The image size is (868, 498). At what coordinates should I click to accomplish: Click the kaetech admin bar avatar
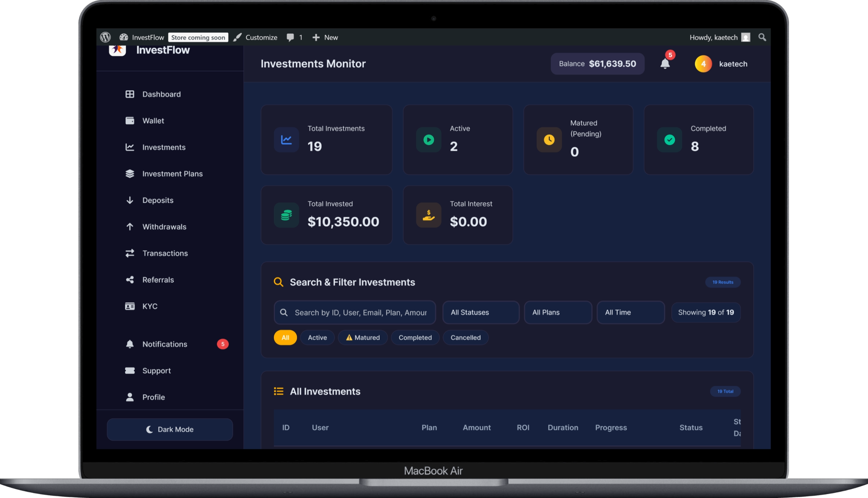click(746, 37)
